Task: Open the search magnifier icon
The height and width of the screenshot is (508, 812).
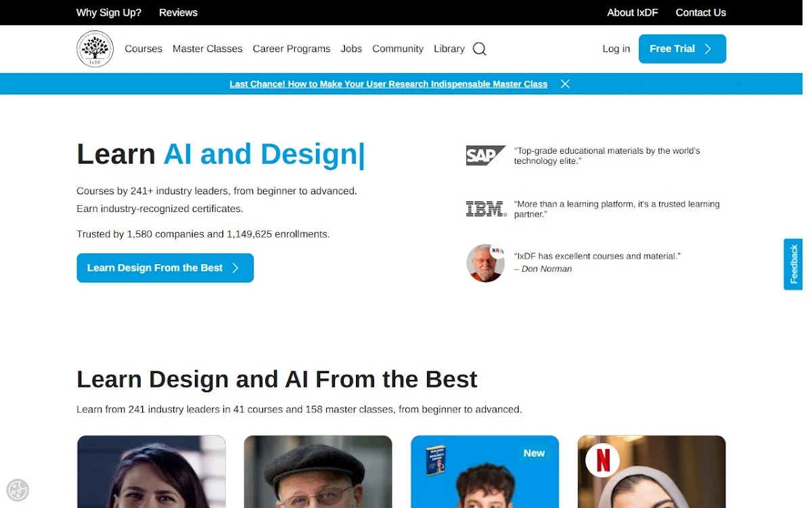Action: point(479,49)
